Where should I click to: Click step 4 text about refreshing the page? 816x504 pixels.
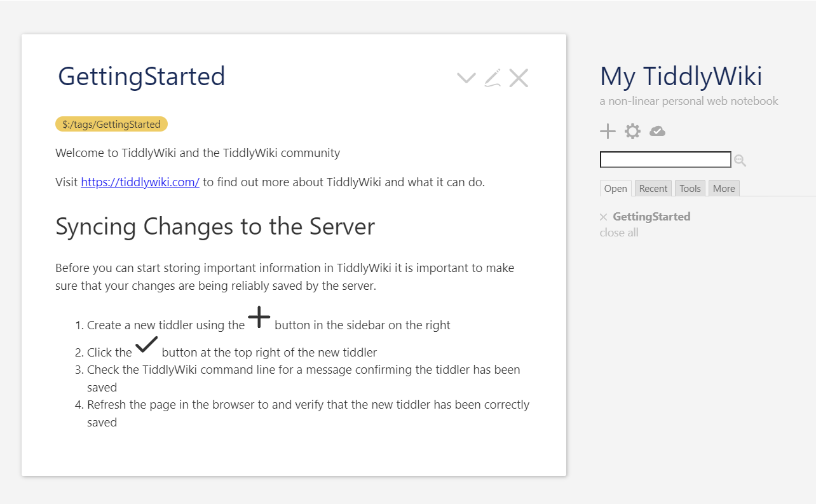308,413
